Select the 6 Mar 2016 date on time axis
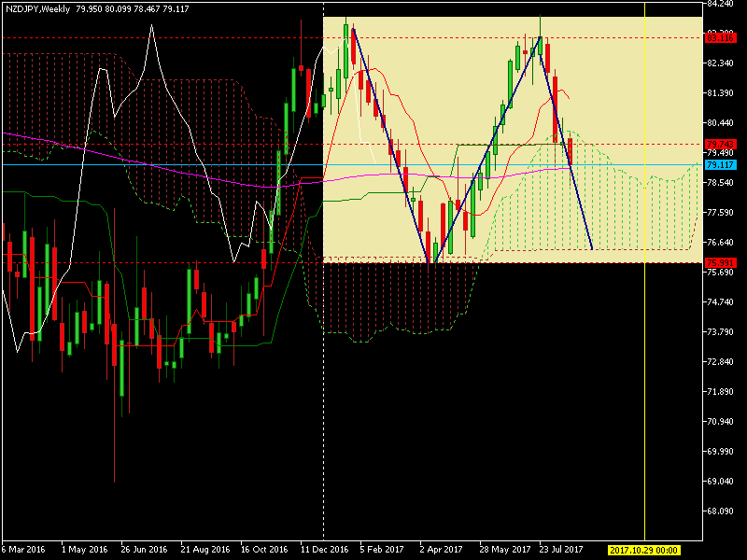 tap(24, 550)
